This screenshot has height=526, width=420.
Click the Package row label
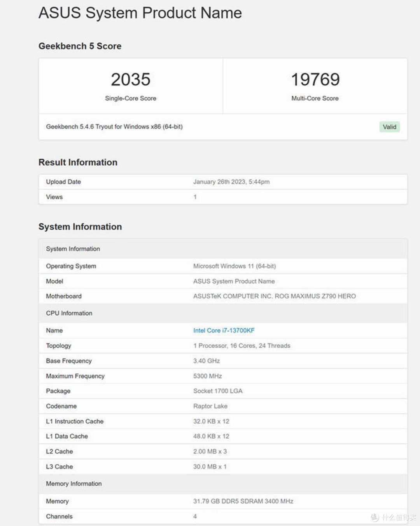click(58, 391)
